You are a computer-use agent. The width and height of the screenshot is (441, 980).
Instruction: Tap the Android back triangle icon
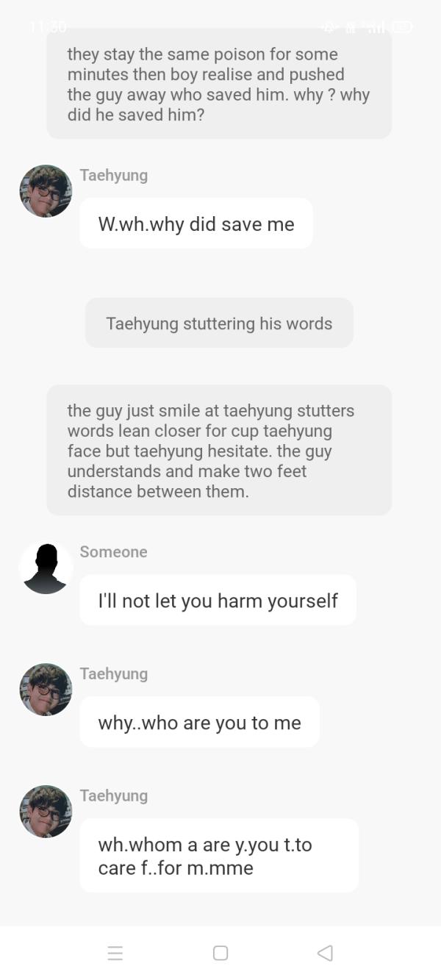[x=325, y=953]
